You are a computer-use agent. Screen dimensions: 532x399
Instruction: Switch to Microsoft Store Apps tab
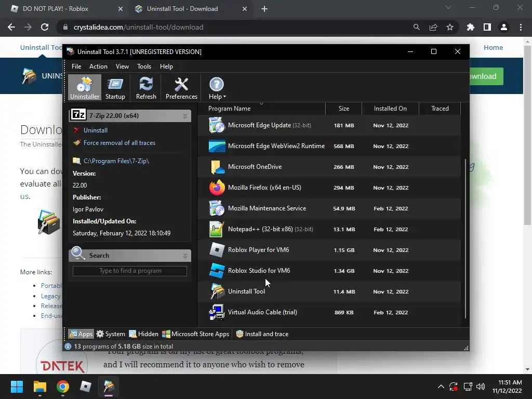pyautogui.click(x=196, y=334)
